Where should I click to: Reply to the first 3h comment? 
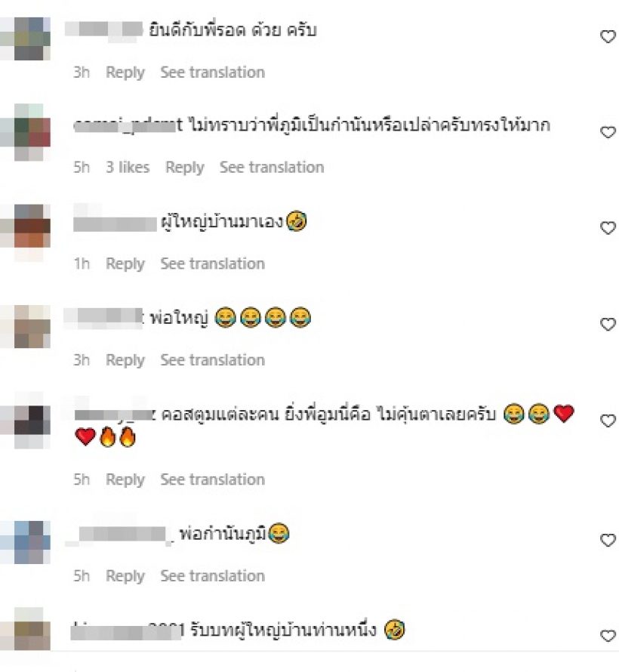[x=125, y=72]
